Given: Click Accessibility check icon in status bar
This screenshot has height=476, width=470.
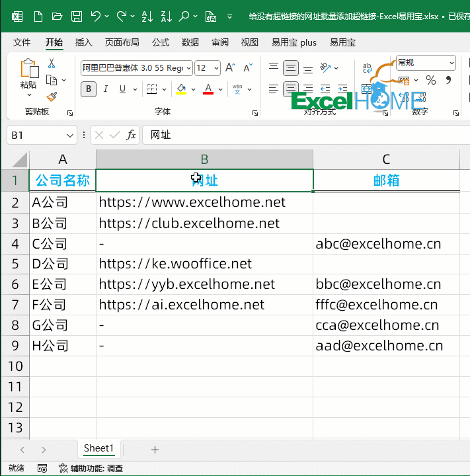Looking at the screenshot, I should 63,468.
